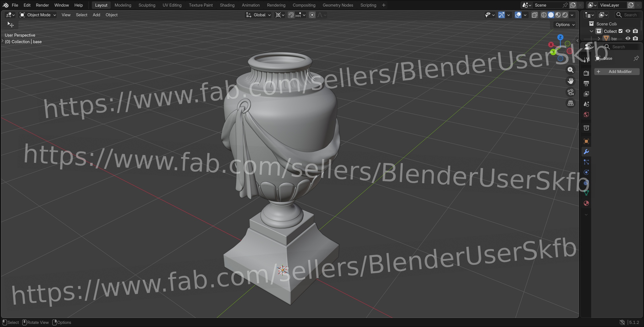Pin the base object in properties editor
This screenshot has width=644, height=327.
(x=636, y=58)
